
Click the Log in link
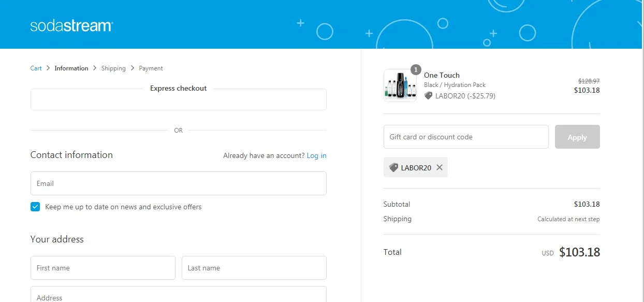(x=316, y=155)
